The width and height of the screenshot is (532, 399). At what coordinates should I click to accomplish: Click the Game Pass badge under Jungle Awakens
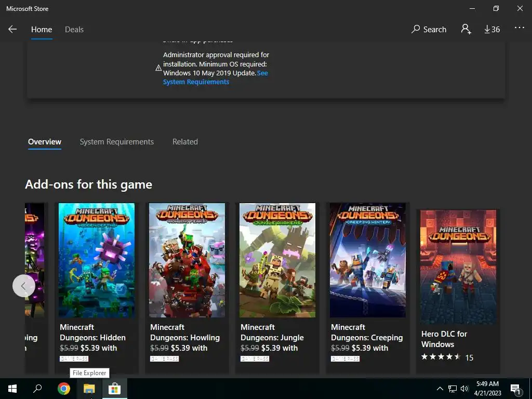[x=255, y=358]
